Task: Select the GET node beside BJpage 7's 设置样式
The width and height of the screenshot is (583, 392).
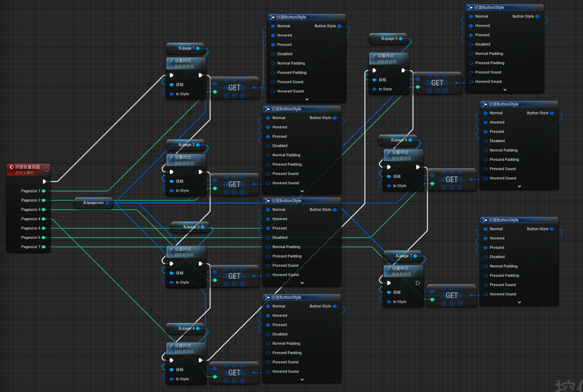Action: coord(452,295)
